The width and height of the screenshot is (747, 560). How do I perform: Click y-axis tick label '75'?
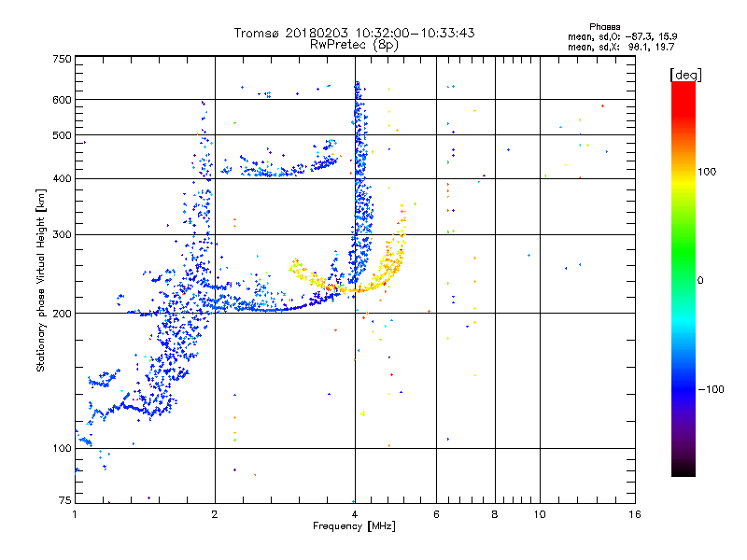point(65,500)
